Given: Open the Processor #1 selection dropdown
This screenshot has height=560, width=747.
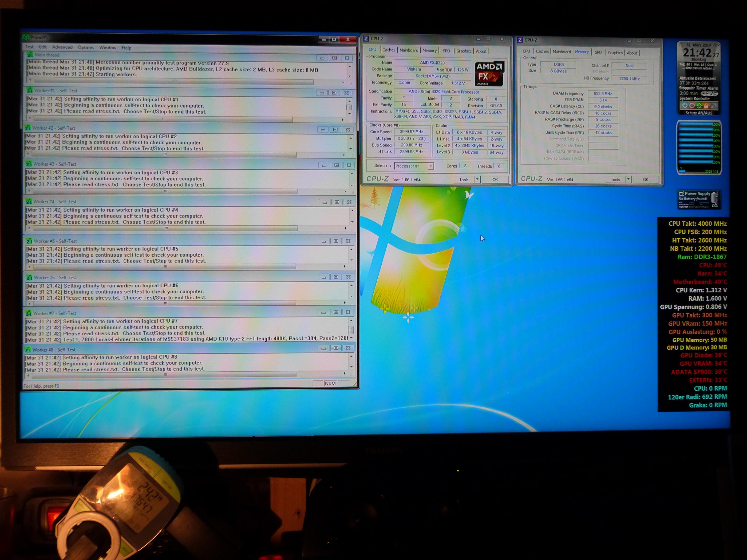Looking at the screenshot, I should [430, 166].
